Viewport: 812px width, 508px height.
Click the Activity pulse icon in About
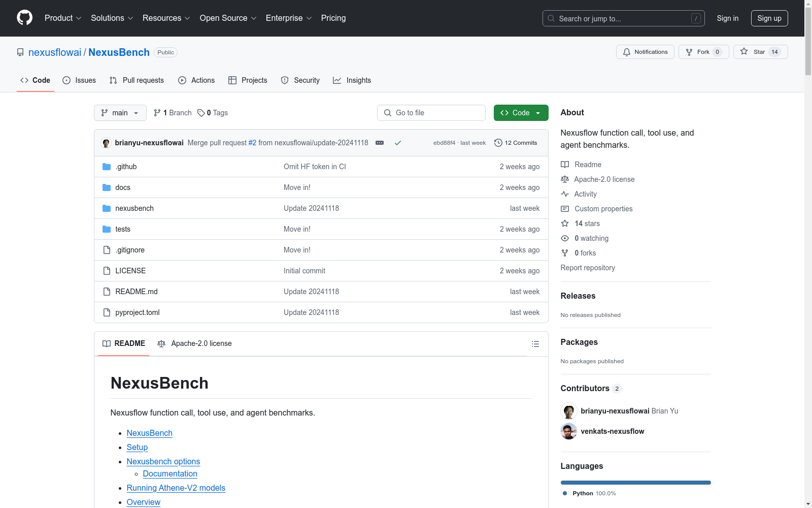[565, 194]
